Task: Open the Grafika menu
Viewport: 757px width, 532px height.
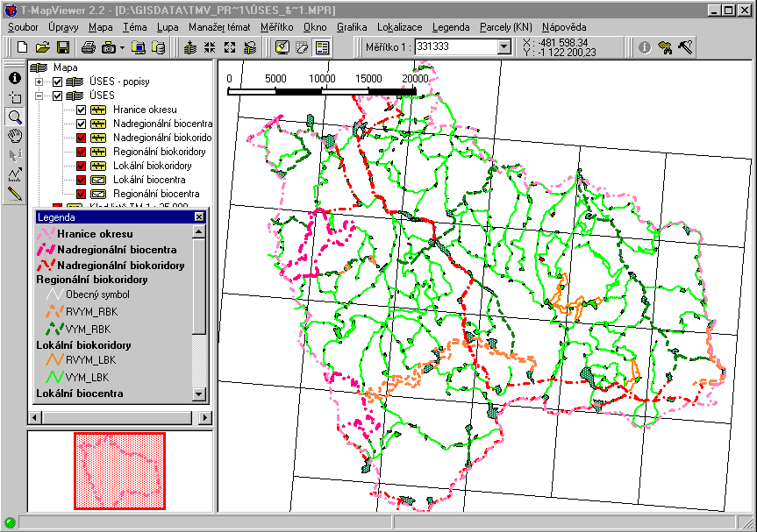Action: click(x=352, y=27)
